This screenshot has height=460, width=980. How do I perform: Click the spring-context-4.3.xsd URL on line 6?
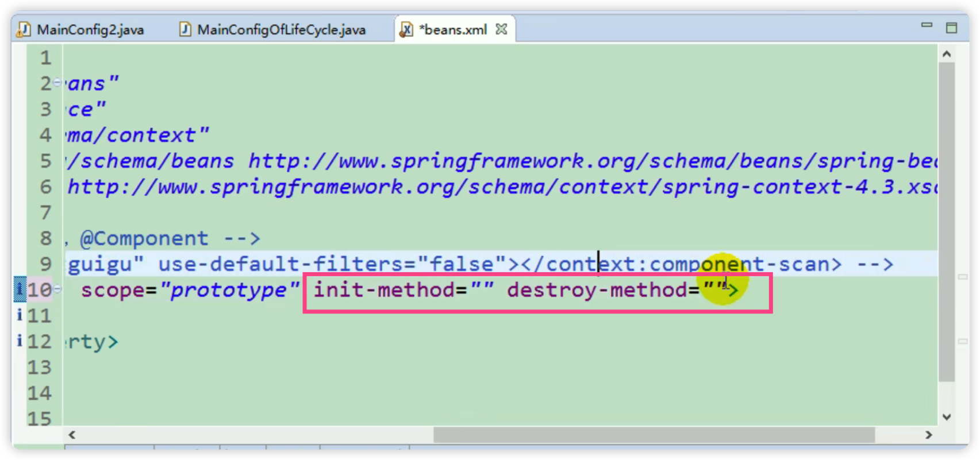click(503, 187)
